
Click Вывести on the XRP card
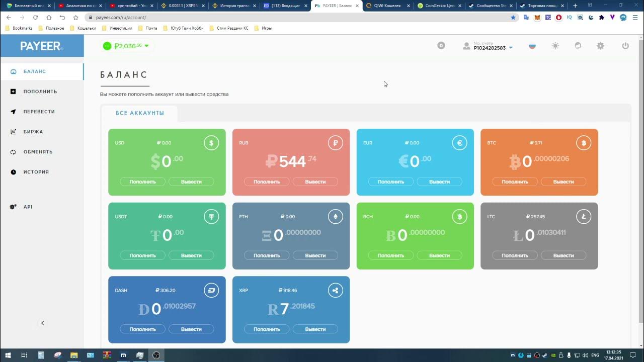click(x=315, y=329)
